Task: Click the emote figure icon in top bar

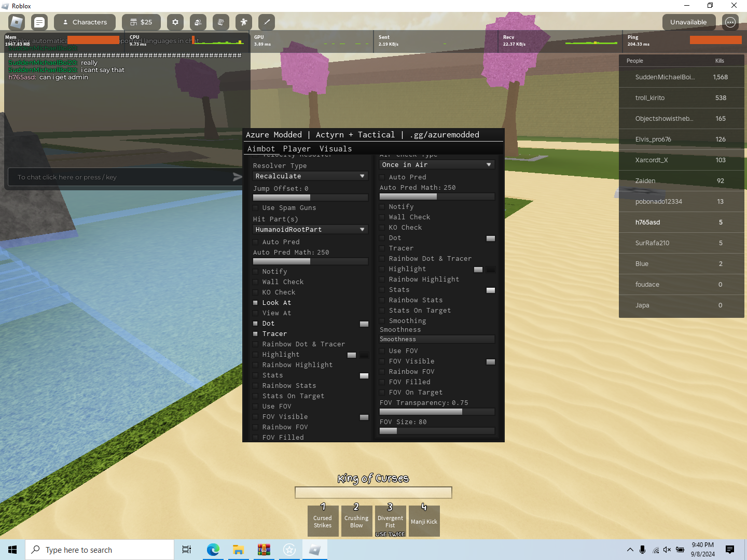Action: coord(244,22)
